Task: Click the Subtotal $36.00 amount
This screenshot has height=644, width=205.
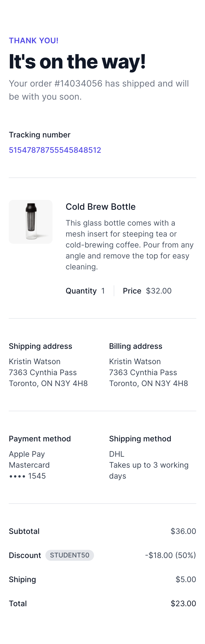Action: tap(183, 531)
